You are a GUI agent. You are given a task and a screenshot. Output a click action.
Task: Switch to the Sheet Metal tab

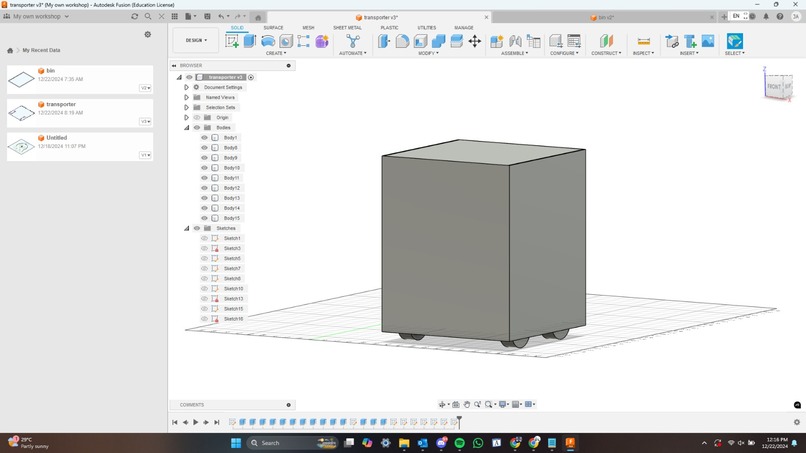(x=347, y=28)
